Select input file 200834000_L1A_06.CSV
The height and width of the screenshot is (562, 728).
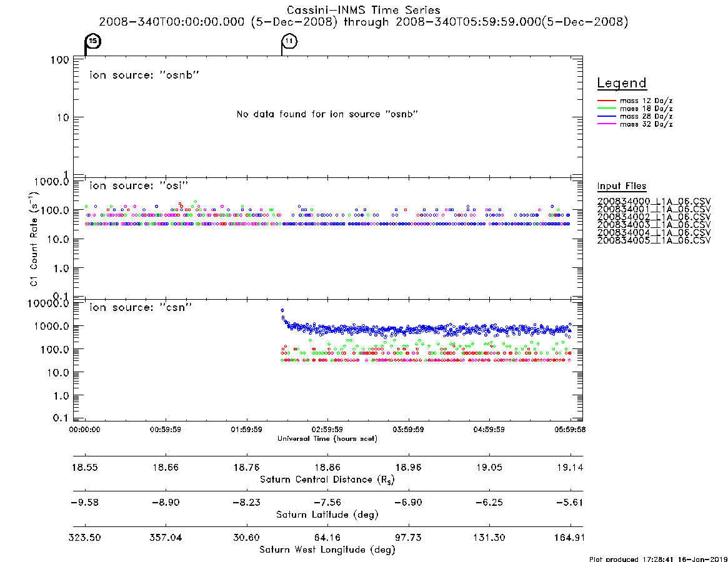(x=654, y=202)
